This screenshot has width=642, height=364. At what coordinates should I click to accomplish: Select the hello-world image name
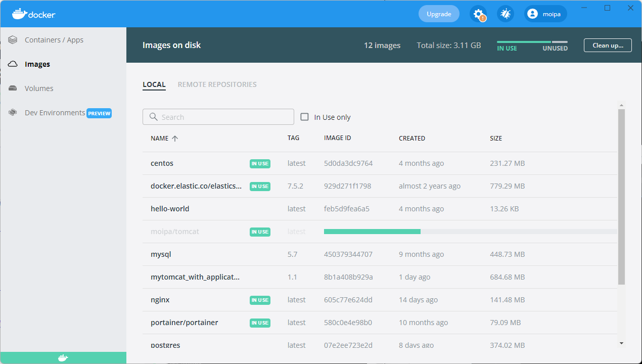pos(170,209)
